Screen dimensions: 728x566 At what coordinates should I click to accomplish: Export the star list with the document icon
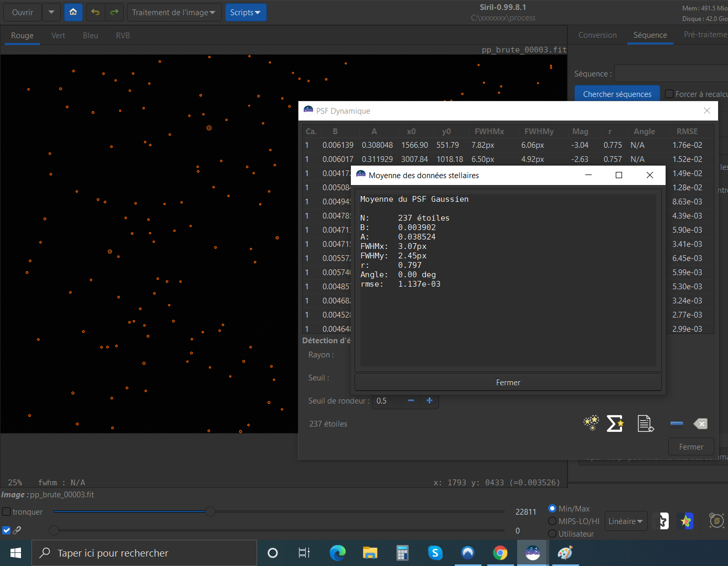point(645,423)
